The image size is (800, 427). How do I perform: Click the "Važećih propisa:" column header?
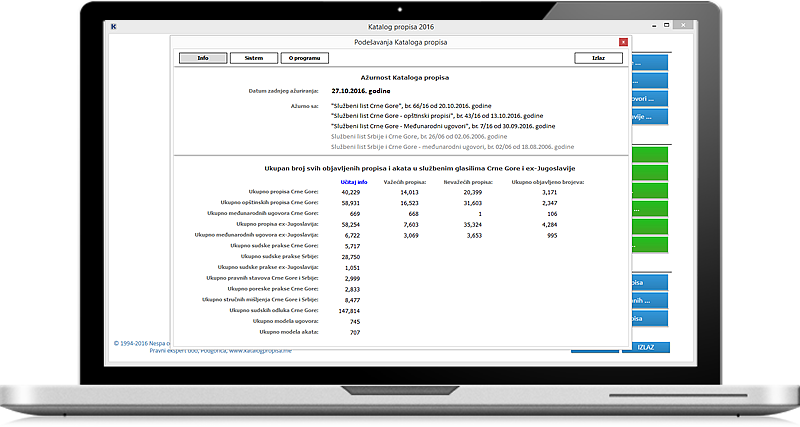pos(405,182)
